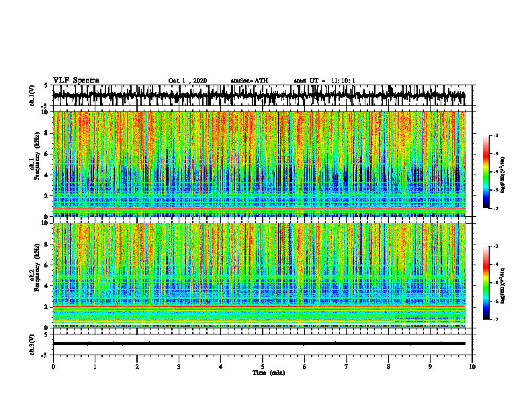
Task: Click the "7" tick on the time axis
Action: (x=347, y=367)
